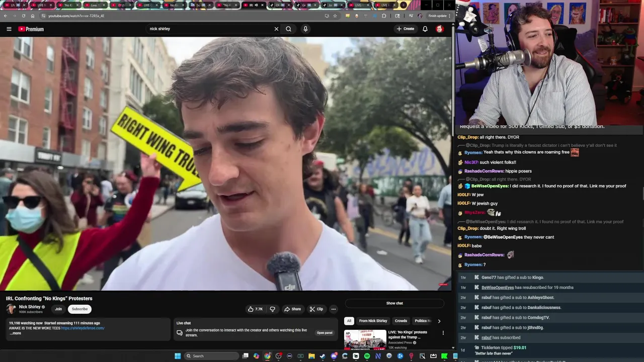Open browser extensions puzzle icon
The width and height of the screenshot is (644, 362).
point(384,16)
